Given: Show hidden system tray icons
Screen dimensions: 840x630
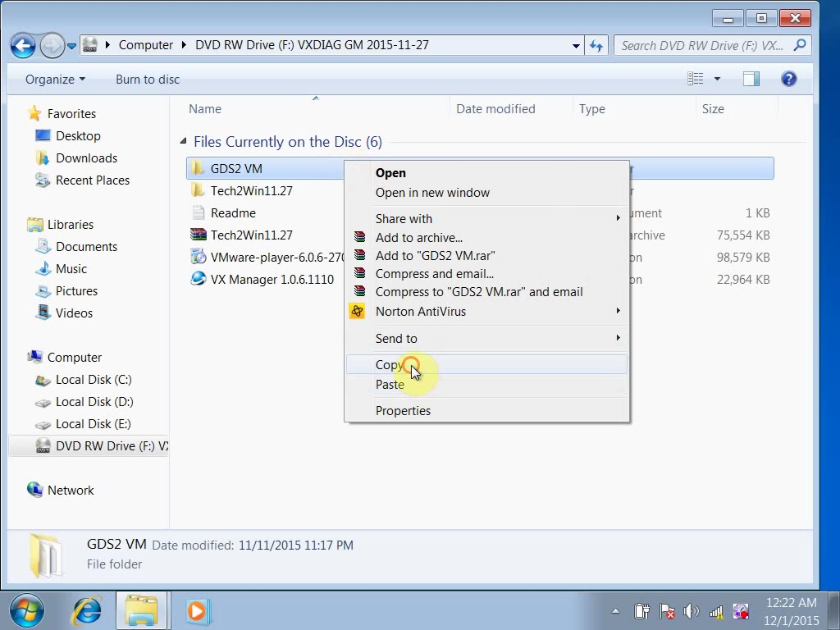Looking at the screenshot, I should [615, 610].
